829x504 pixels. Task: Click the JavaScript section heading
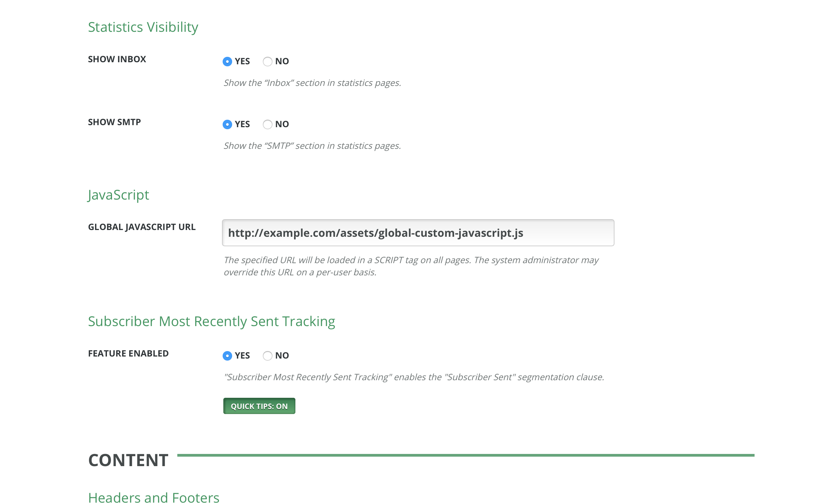point(118,194)
